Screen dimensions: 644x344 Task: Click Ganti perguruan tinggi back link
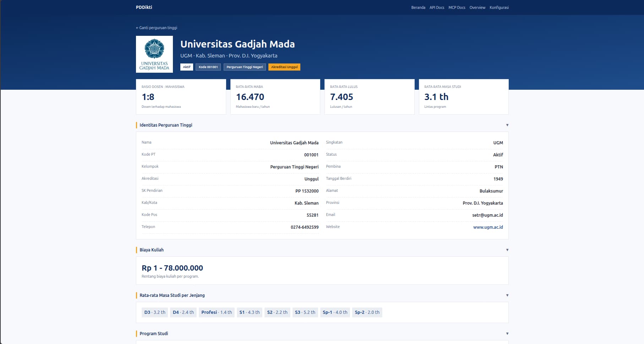157,28
